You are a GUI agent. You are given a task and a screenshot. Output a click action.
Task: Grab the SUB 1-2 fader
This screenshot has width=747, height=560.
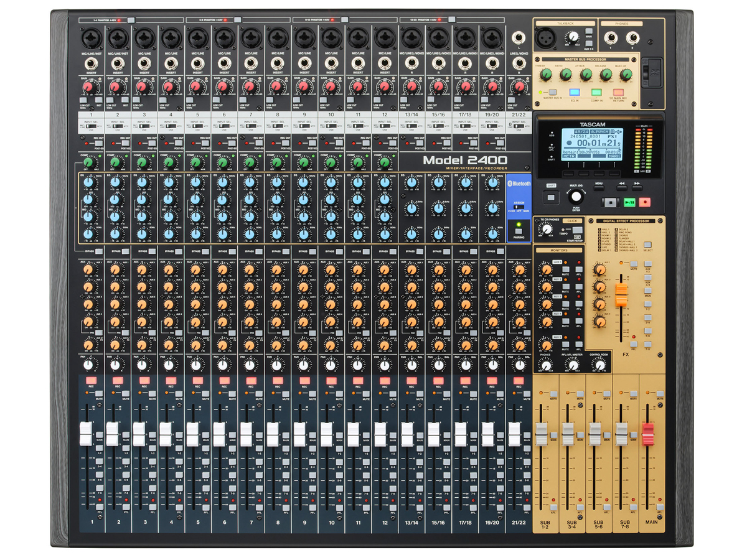[x=542, y=434]
